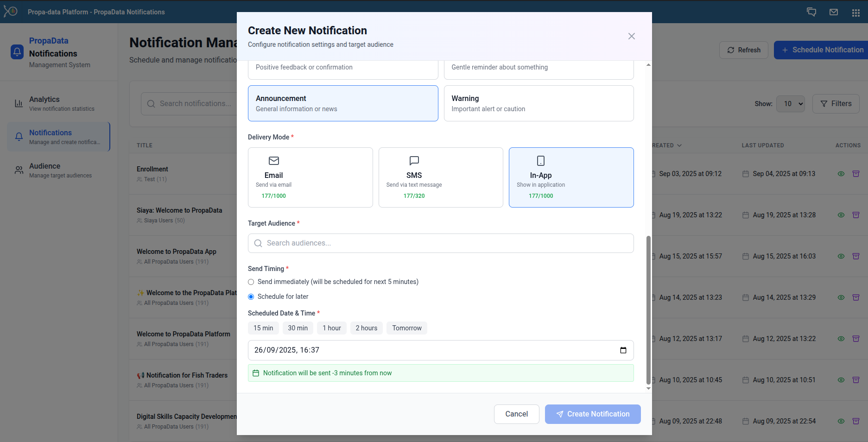Sort by the Created column arrow
Image resolution: width=868 pixels, height=442 pixels.
pyautogui.click(x=679, y=145)
